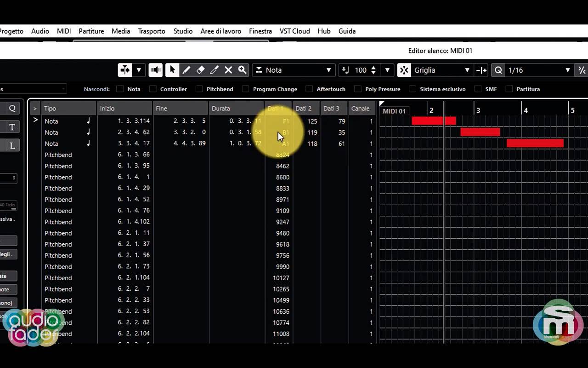Click the note icon on the 2.3.4.62 row
Viewport: 588px width, 368px height.
pos(88,132)
